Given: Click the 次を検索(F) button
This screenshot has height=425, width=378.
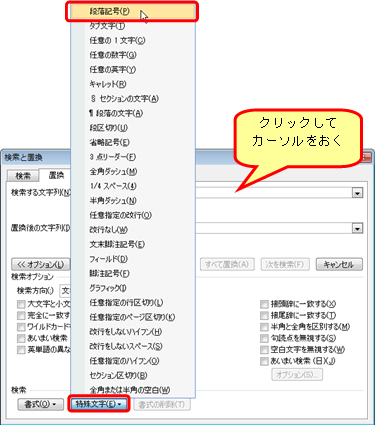Looking at the screenshot, I should click(285, 264).
